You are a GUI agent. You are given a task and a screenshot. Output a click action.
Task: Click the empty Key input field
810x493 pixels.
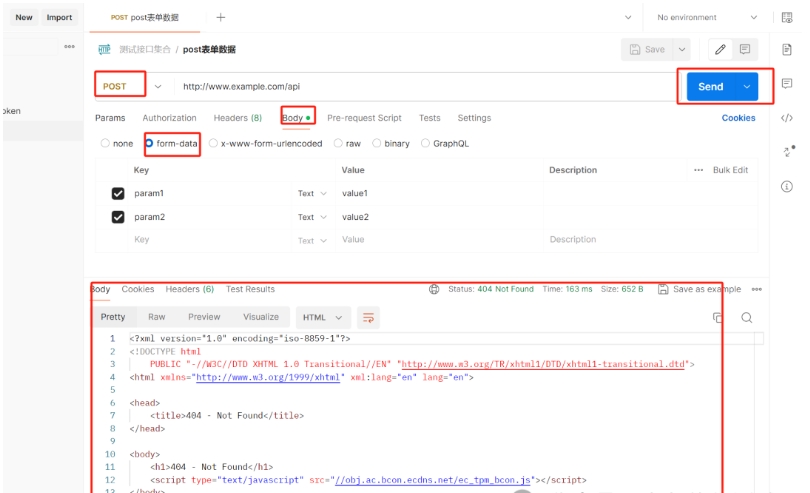[209, 240]
